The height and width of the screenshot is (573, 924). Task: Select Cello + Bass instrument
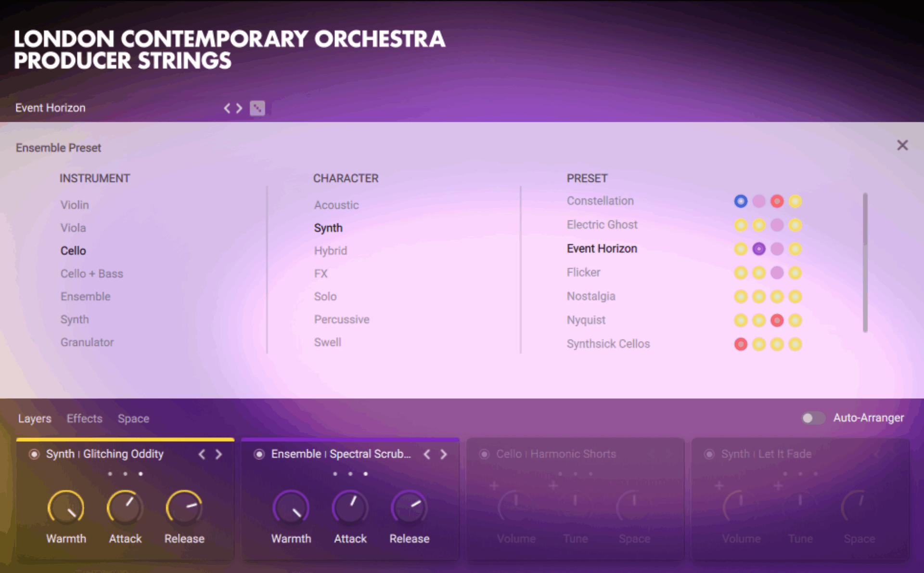click(x=91, y=273)
